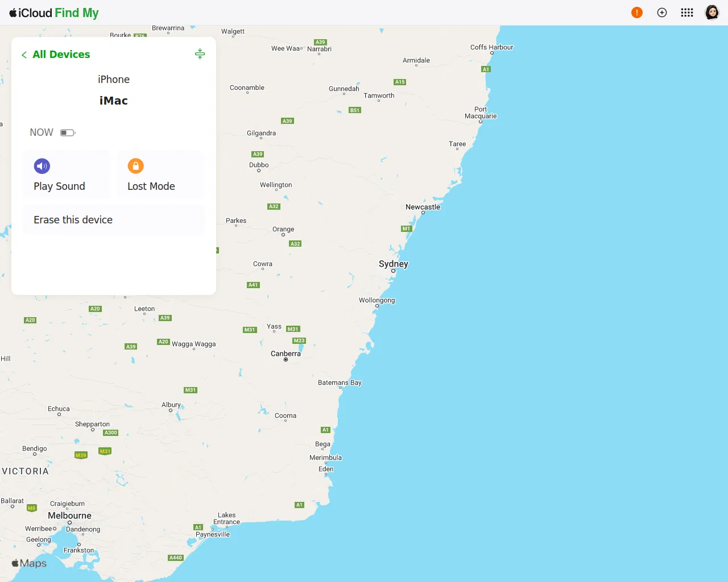This screenshot has width=728, height=582.
Task: Click the Canberra label on map
Action: coord(286,354)
